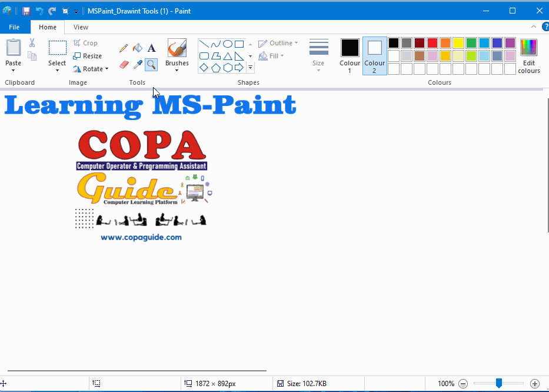Choose the Pentagon shape

coord(216,67)
